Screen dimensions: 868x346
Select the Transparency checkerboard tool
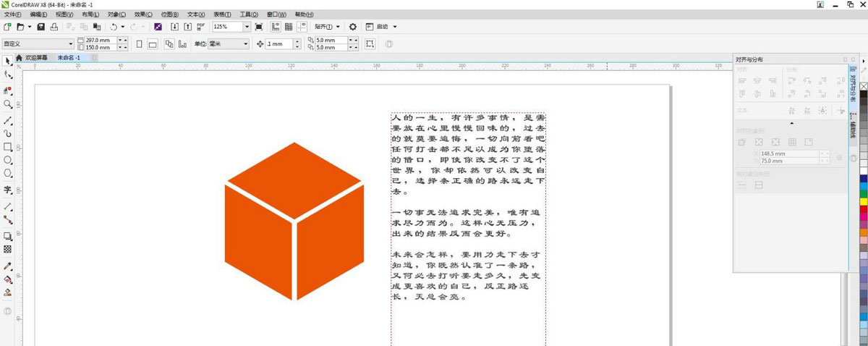(x=8, y=249)
